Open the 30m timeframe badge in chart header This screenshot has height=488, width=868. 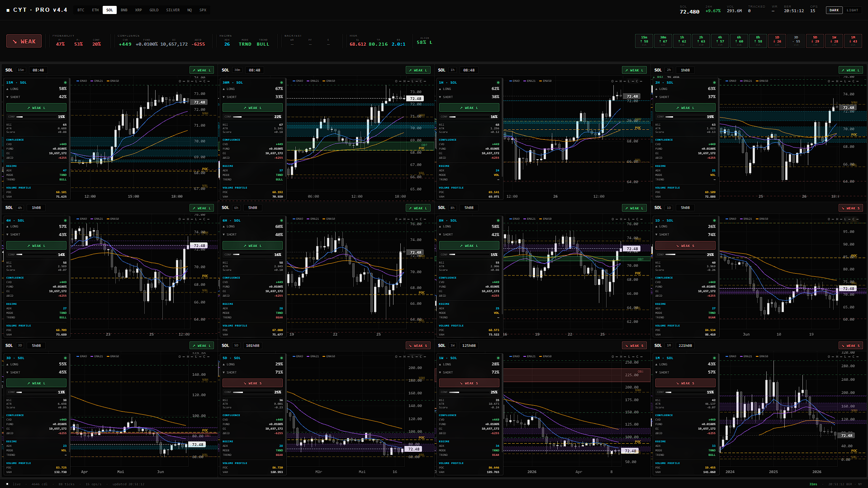coord(237,70)
